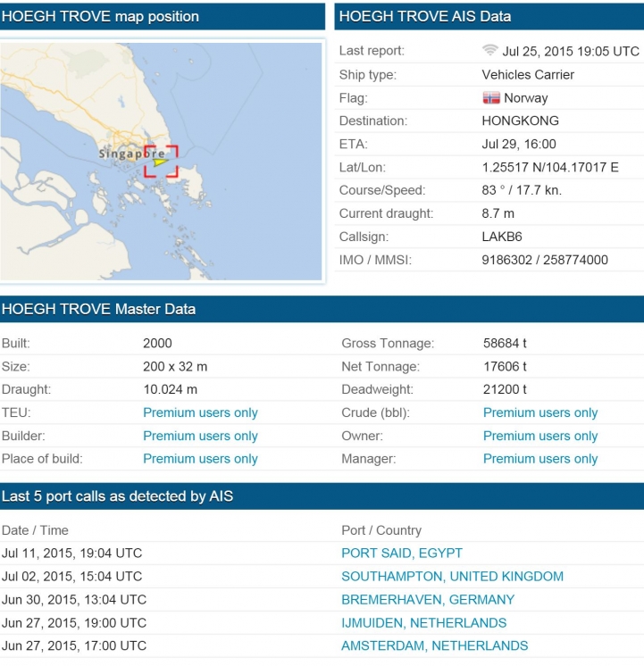644x666 pixels.
Task: Select port call date Jul 11, 2015, 19:04 UTC
Action: [x=71, y=553]
